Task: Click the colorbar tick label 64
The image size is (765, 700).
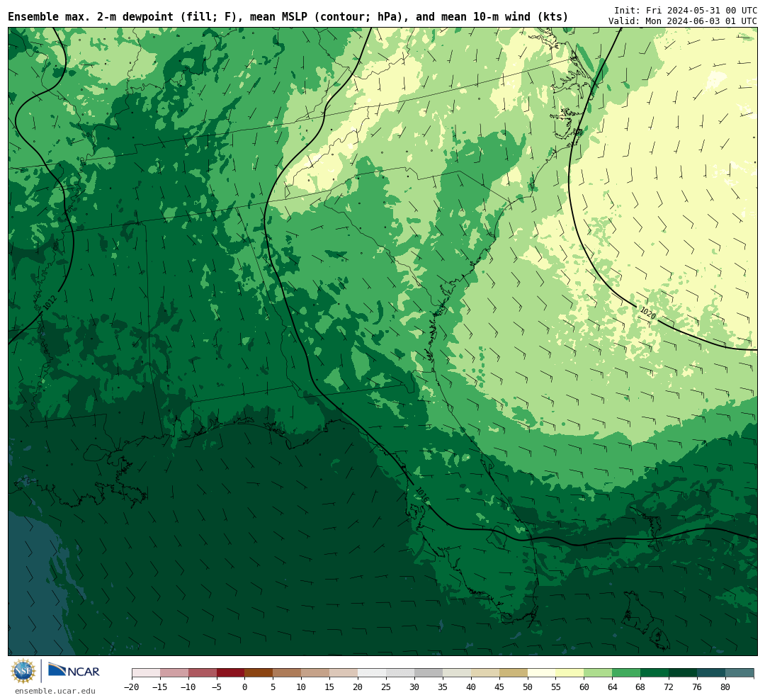Action: click(x=613, y=687)
